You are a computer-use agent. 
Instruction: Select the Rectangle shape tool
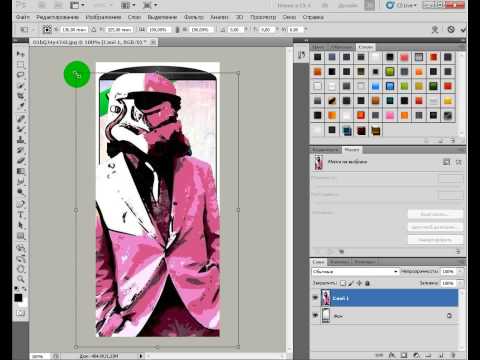(x=20, y=236)
